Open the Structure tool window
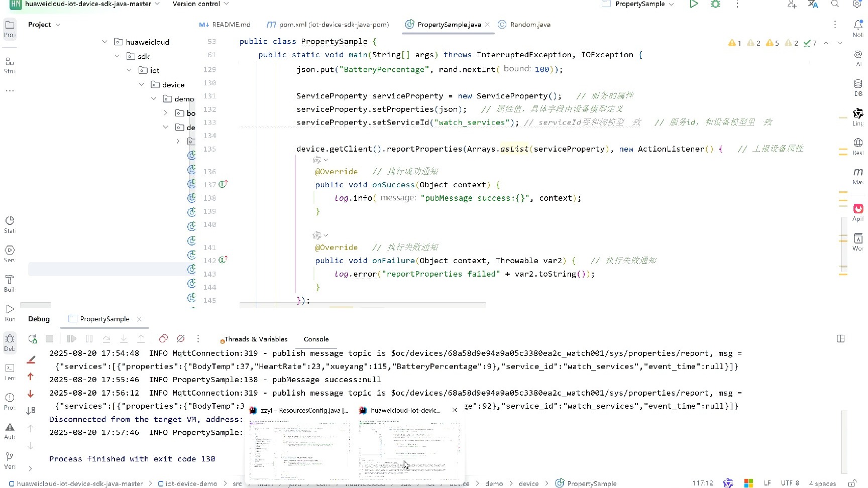This screenshot has height=488, width=868. tap(10, 65)
